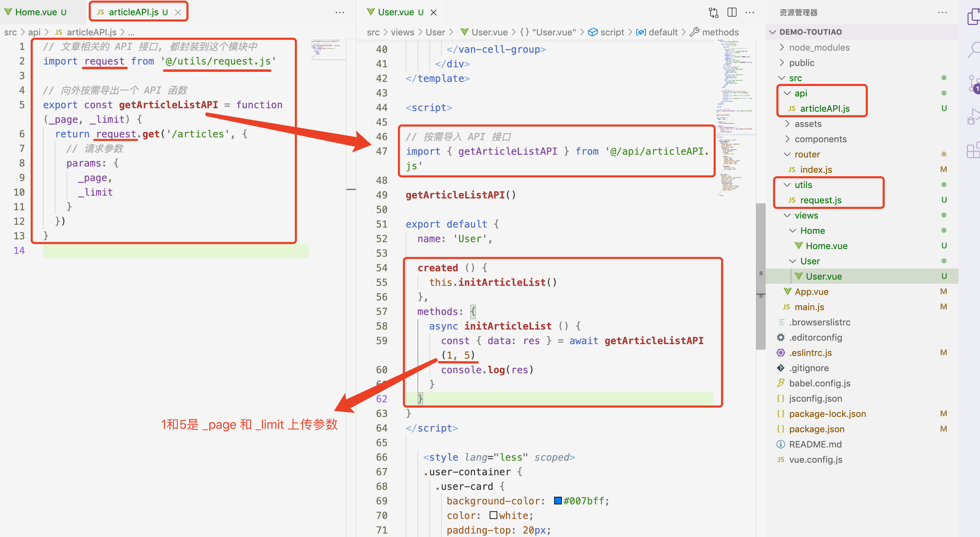980x537 pixels.
Task: Select User.vue in the file tree
Action: [862, 276]
